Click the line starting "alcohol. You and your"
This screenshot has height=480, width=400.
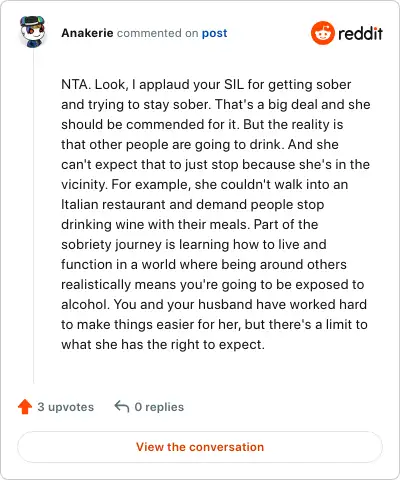coord(214,304)
